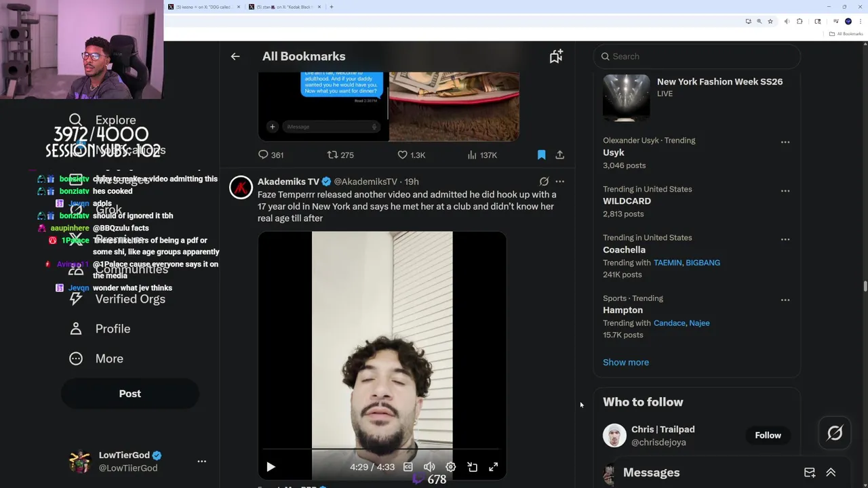Compose a new message in the Messages bar
This screenshot has width=868, height=488.
click(x=810, y=472)
